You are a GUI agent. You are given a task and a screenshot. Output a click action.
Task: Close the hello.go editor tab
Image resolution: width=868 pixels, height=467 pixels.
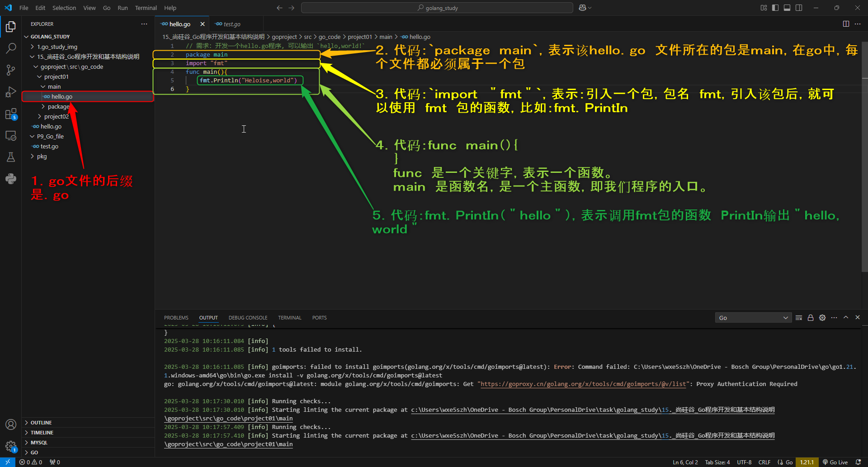203,24
